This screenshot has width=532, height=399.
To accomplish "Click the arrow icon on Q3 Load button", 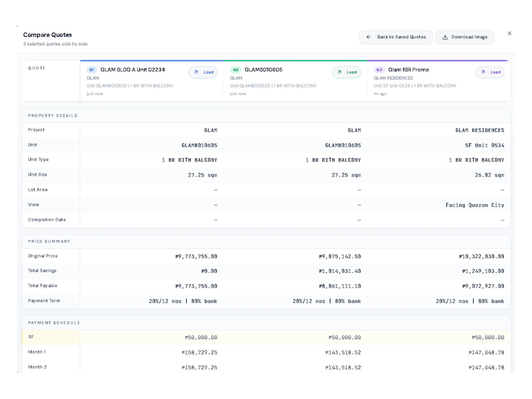I will coord(483,72).
